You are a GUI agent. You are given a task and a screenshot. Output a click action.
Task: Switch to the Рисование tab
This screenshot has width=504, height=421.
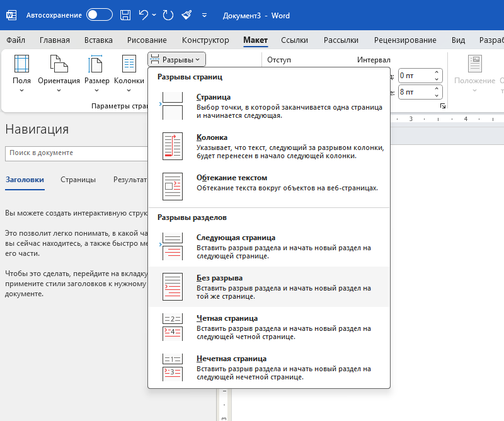click(x=147, y=40)
